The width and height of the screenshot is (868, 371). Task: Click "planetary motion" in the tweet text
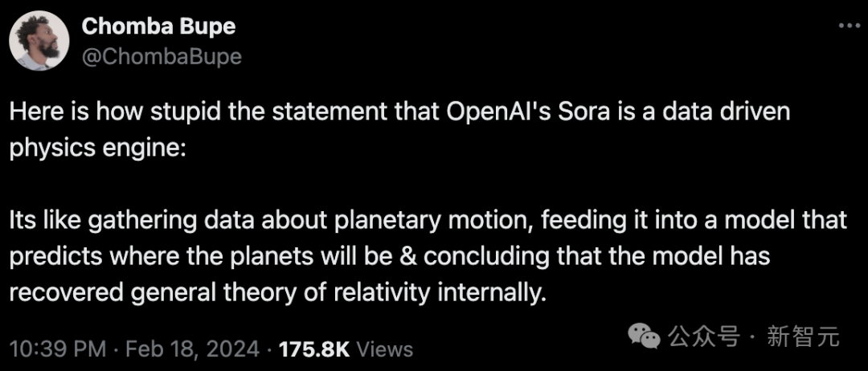[433, 221]
